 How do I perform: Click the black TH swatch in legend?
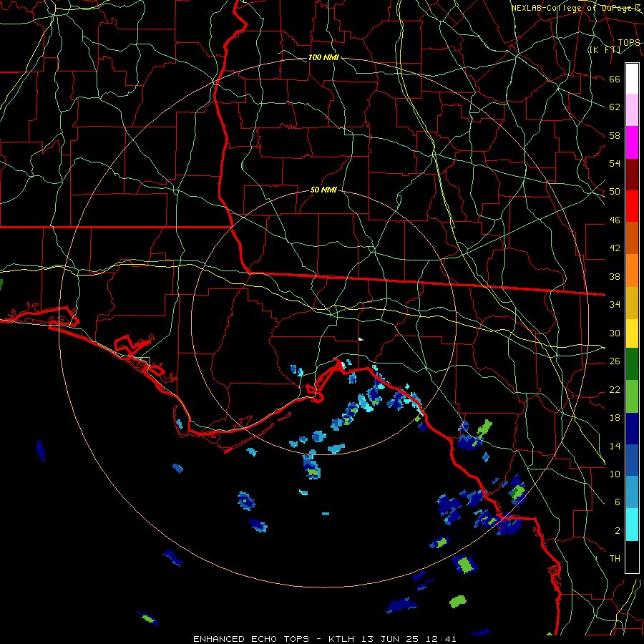[x=632, y=557]
